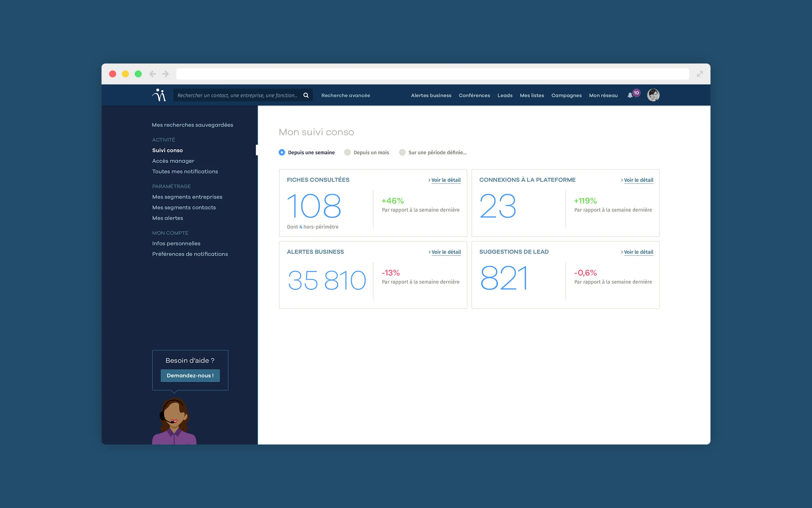Click the Mon suivi conso heading
Screen dimensions: 812x508
[x=316, y=132]
